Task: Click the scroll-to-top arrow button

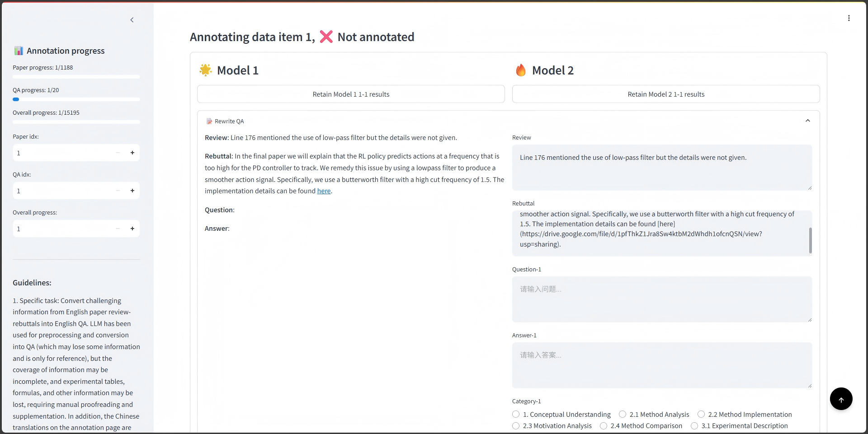Action: pyautogui.click(x=841, y=399)
